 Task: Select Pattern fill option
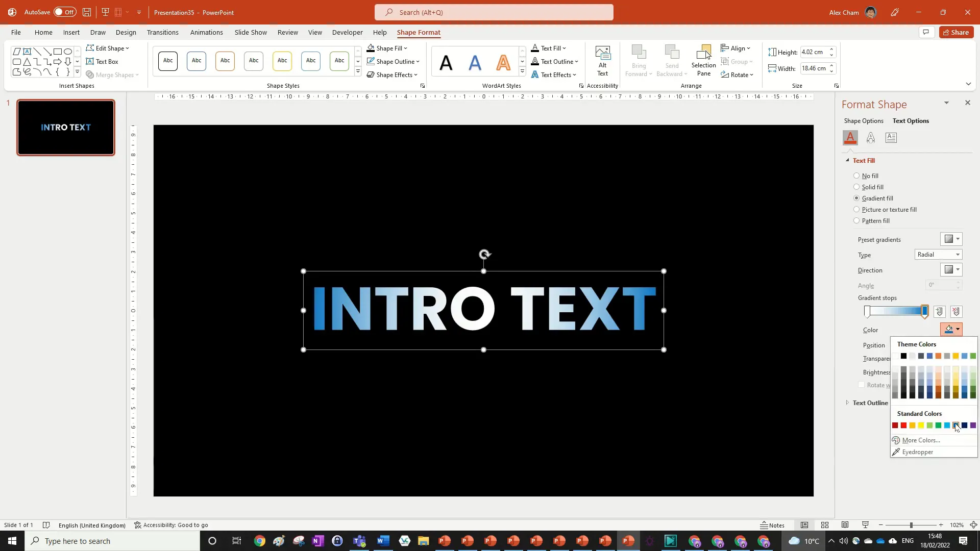pos(856,221)
